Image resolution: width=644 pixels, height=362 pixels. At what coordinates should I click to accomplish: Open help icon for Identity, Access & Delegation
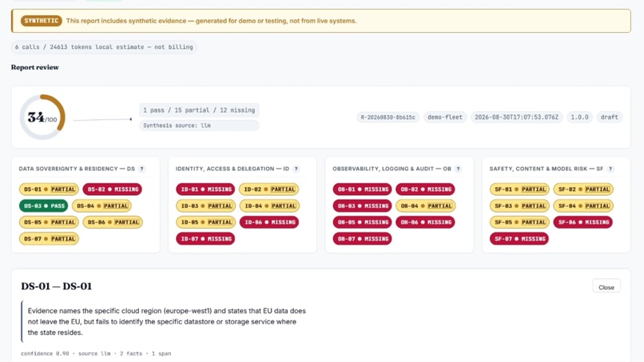tap(296, 169)
